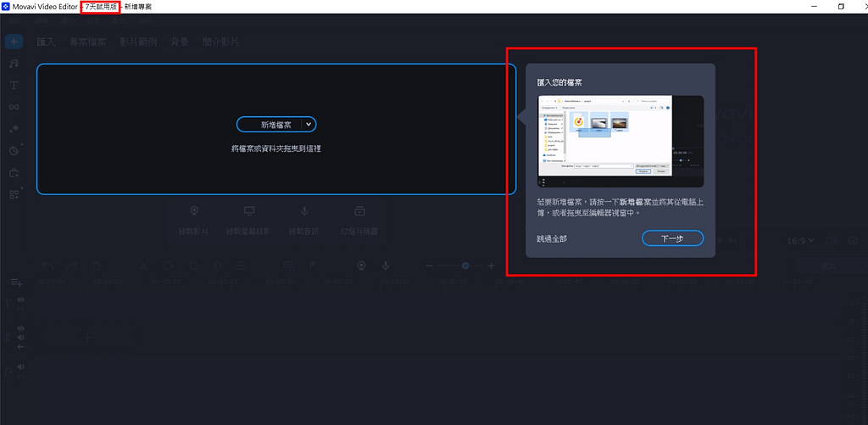
Task: Click the video track left arrow icon
Action: [x=21, y=347]
